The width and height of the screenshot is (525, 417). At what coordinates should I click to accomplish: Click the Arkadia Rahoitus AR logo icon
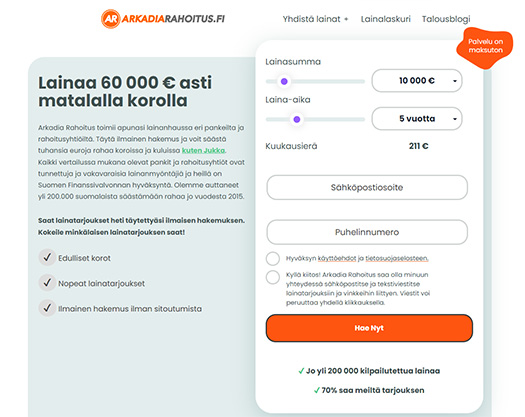(110, 19)
